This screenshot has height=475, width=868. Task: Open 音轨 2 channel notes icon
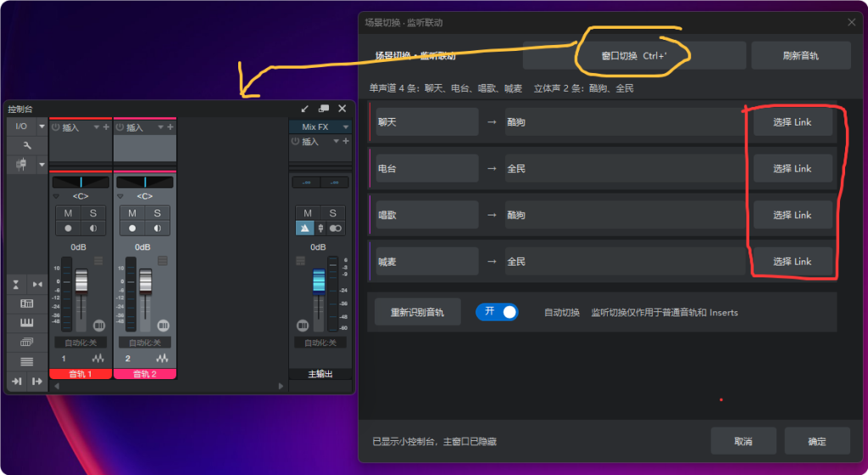coord(163,260)
